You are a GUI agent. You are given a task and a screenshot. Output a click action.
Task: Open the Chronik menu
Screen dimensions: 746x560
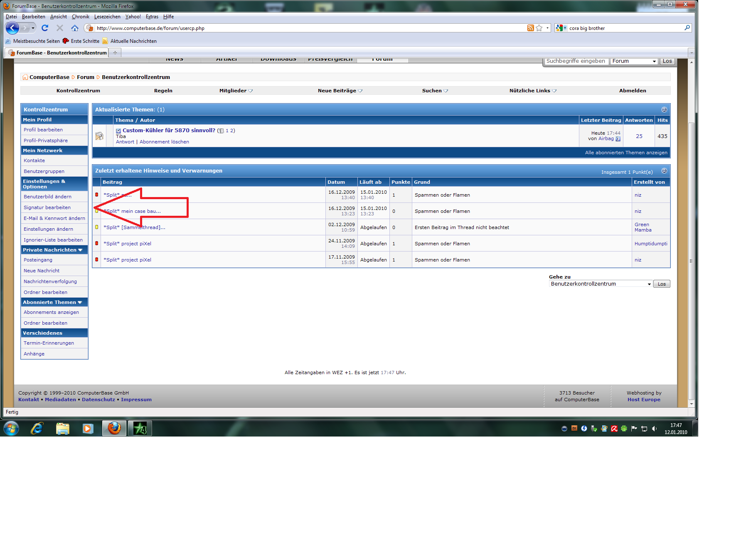point(81,17)
